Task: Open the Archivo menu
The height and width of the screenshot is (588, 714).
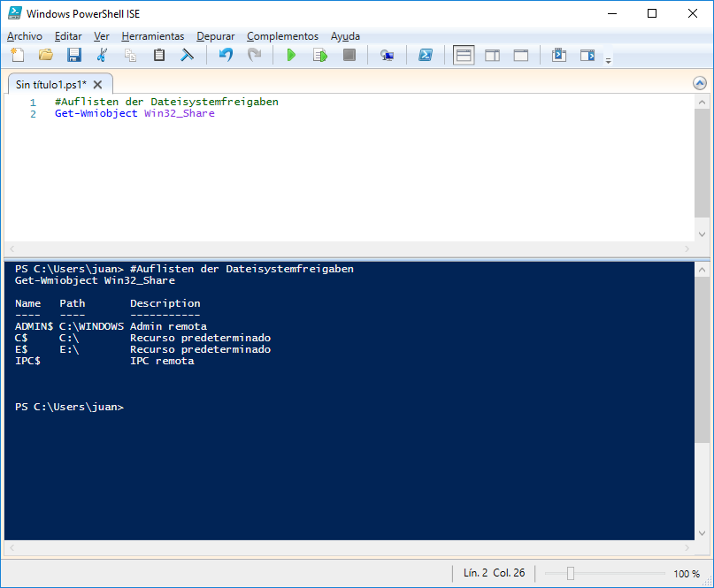Action: (x=25, y=36)
